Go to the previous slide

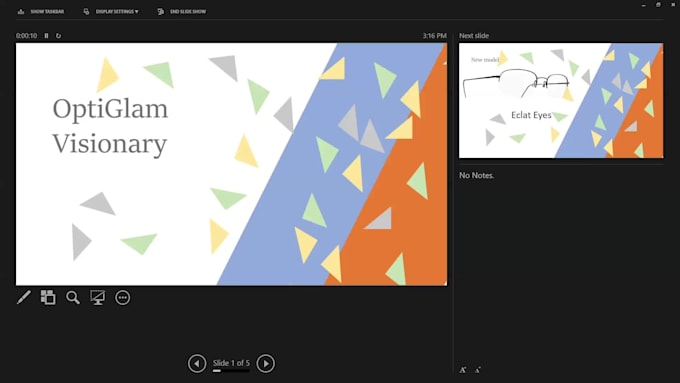point(197,363)
